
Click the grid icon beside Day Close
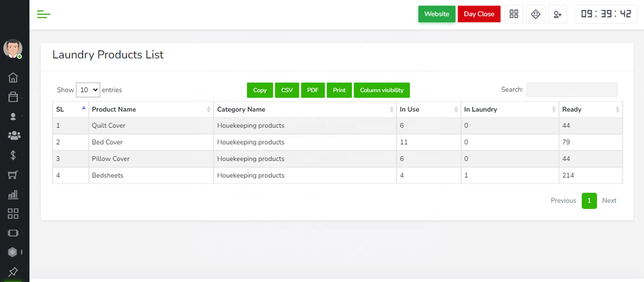514,14
